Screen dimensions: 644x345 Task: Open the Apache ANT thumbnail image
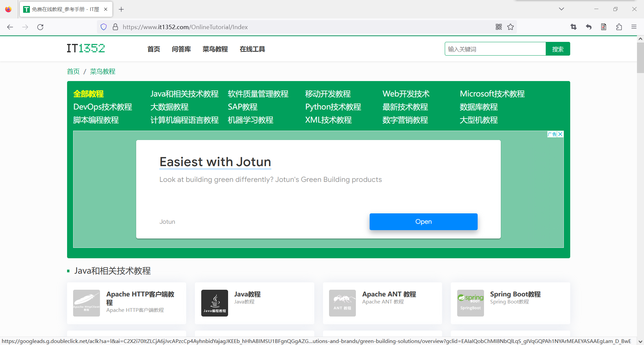pyautogui.click(x=342, y=303)
